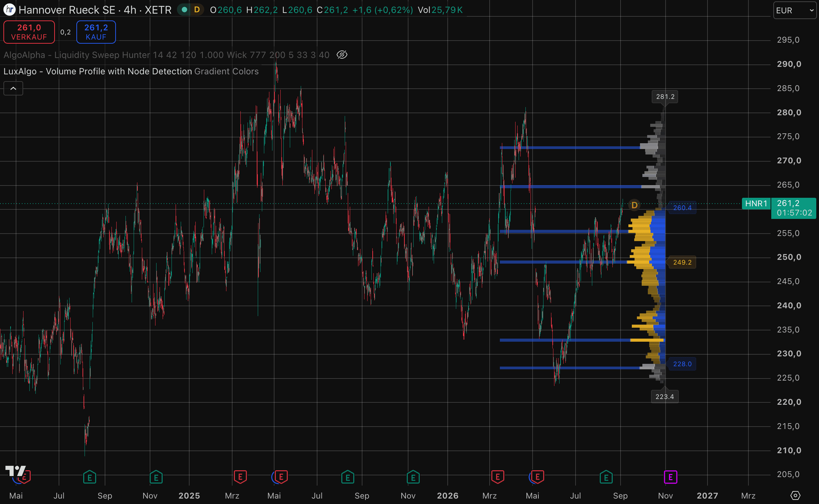
Task: Click the 281.2 volume profile high label
Action: 665,97
